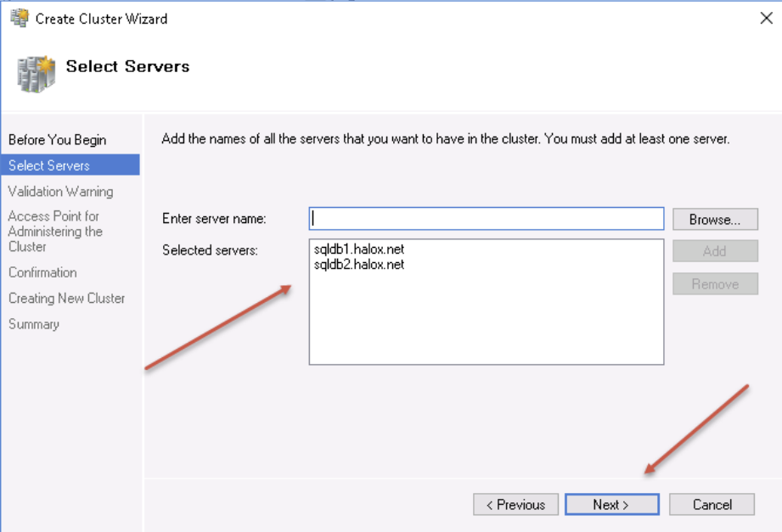Viewport: 782px width, 532px height.
Task: Click the Select Servers page heading
Action: (127, 66)
